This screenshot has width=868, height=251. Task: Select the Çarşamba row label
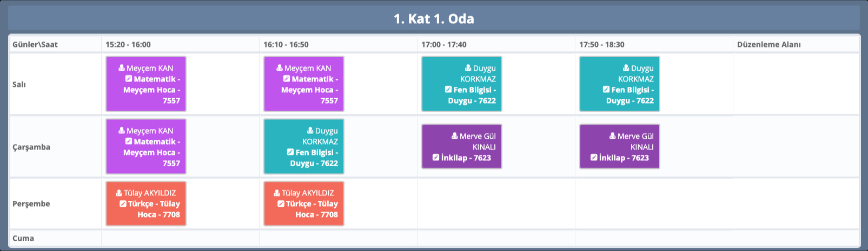point(31,147)
